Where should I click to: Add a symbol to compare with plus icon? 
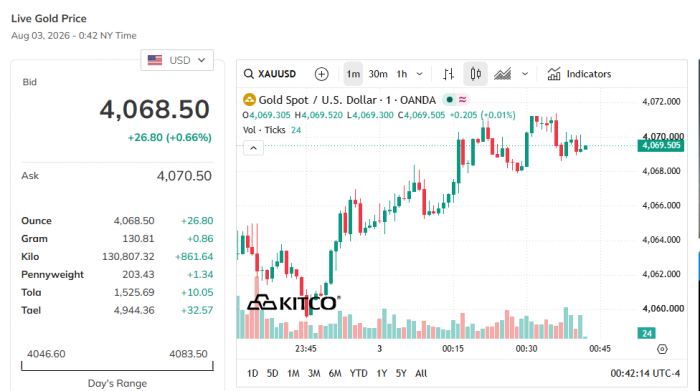pyautogui.click(x=321, y=74)
